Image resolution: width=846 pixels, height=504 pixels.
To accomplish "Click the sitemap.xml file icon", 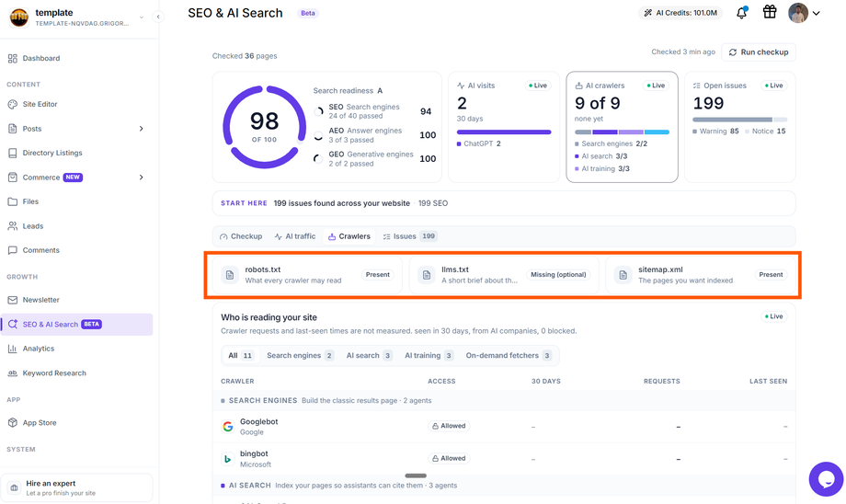I will [x=623, y=275].
